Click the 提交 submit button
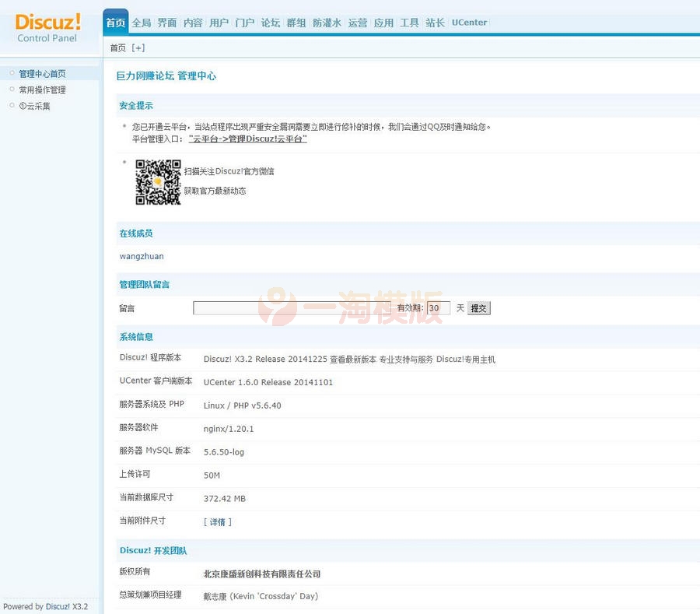700x614 pixels. click(x=478, y=307)
